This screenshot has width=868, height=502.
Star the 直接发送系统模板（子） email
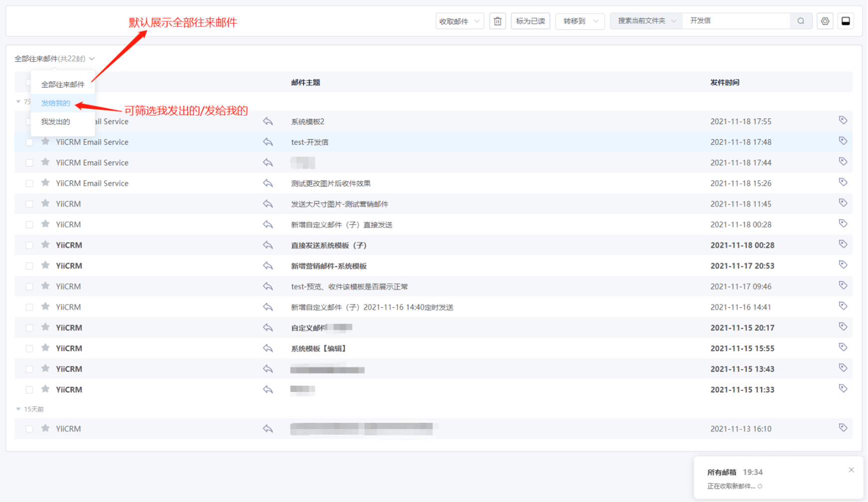(45, 245)
